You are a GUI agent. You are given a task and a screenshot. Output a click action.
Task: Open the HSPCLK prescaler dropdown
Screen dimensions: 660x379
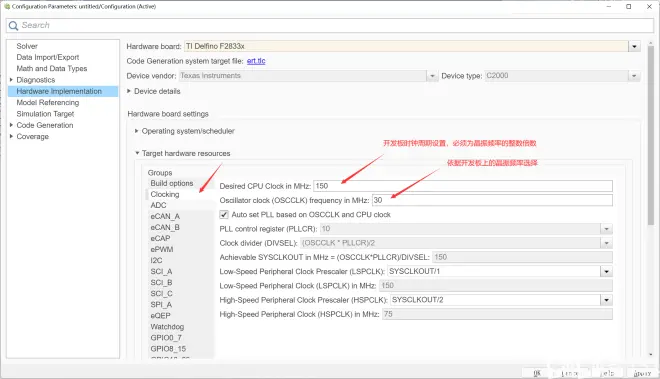607,300
